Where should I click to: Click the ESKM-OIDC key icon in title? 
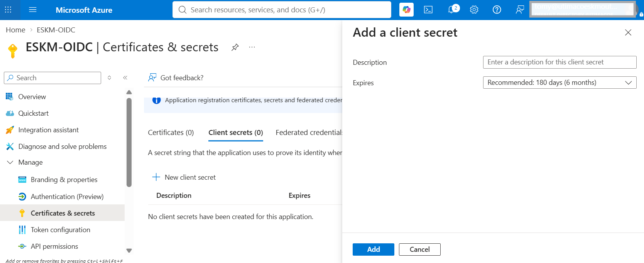pos(13,51)
